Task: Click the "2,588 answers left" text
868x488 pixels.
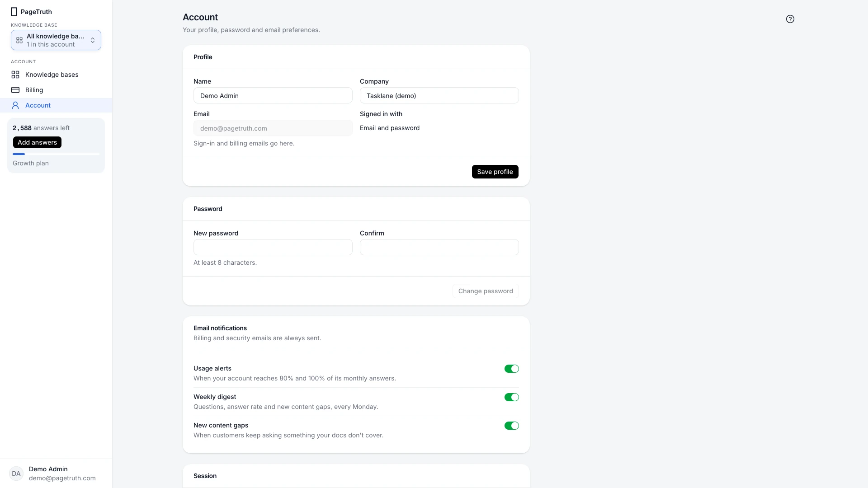Action: [41, 128]
